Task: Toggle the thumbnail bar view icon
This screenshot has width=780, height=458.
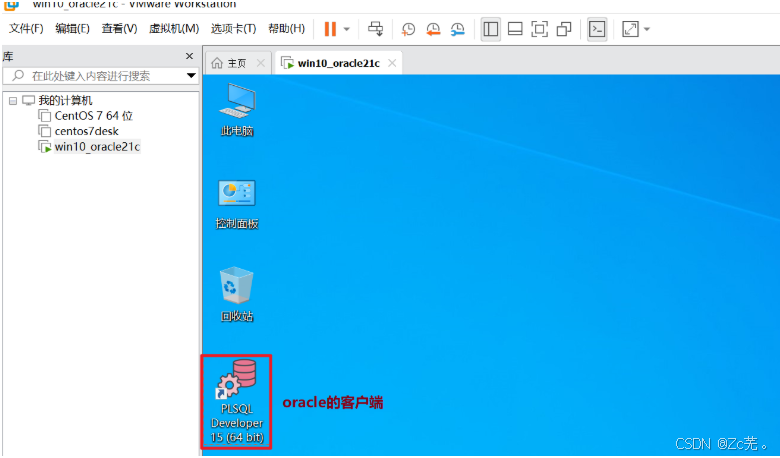Action: pos(515,29)
